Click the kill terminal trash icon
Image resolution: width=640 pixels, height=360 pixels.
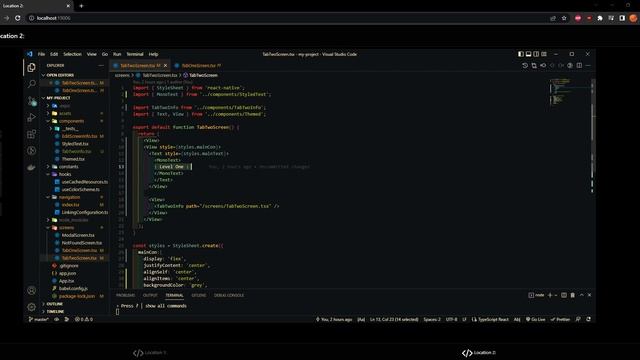(573, 295)
